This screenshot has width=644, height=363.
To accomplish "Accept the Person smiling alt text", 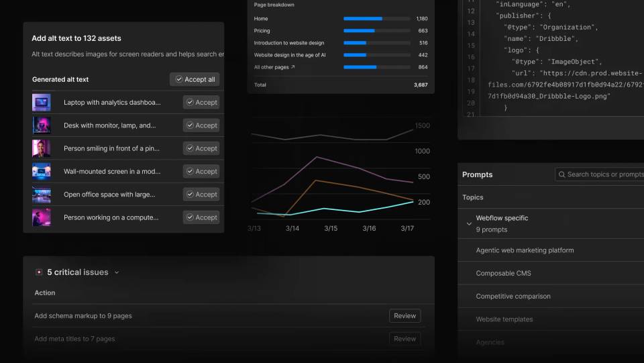I will coord(201,148).
